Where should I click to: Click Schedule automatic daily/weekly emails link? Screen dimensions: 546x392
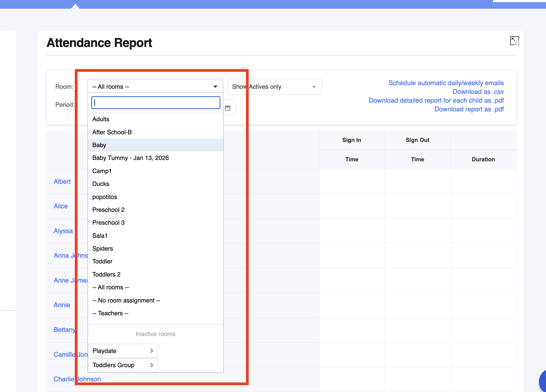coord(446,83)
